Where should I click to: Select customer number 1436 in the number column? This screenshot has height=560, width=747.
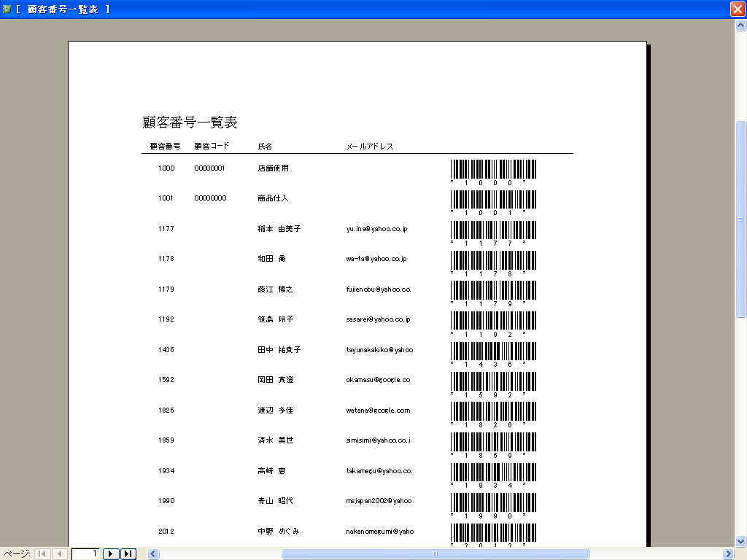click(x=166, y=349)
